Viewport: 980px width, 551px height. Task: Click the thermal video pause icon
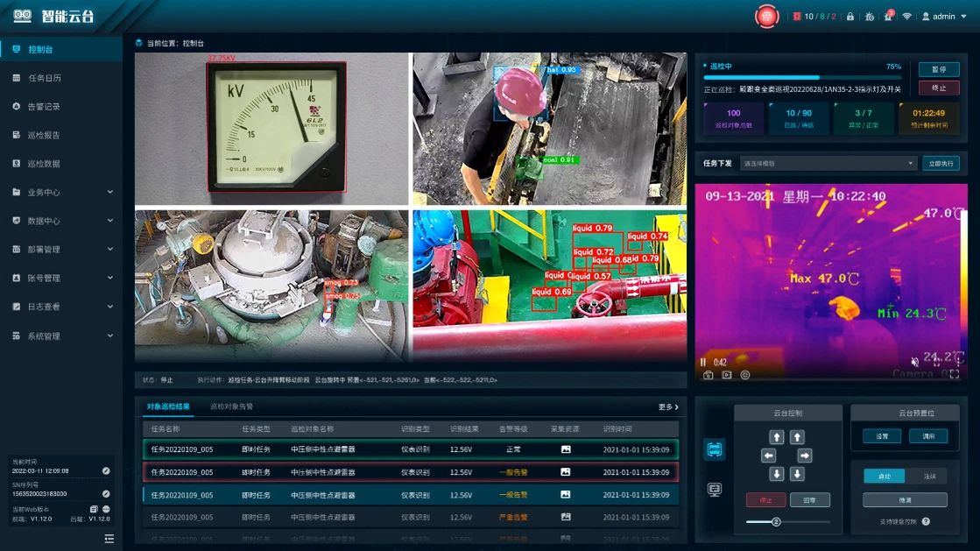click(702, 362)
